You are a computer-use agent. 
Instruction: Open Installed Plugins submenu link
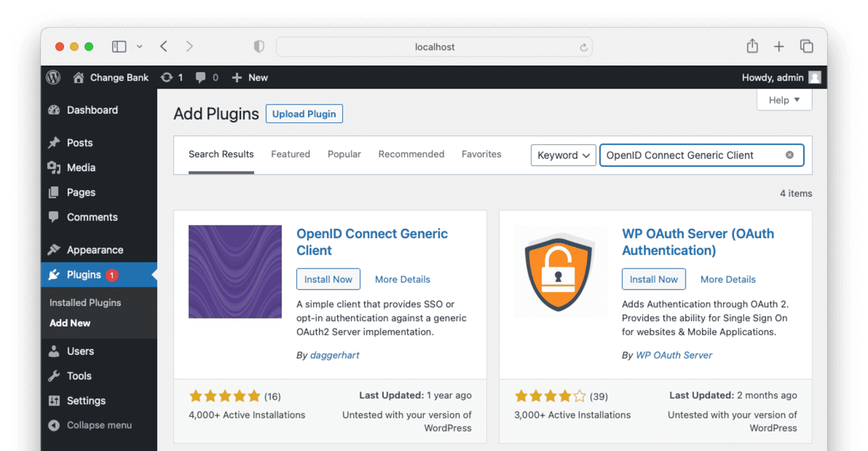point(85,303)
